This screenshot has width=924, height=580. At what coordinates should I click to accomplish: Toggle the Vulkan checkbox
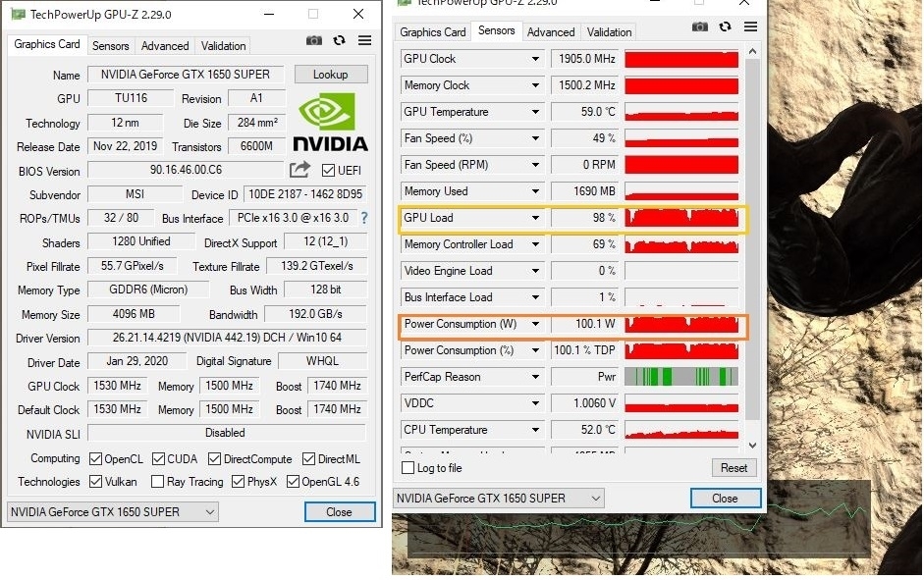pos(95,482)
